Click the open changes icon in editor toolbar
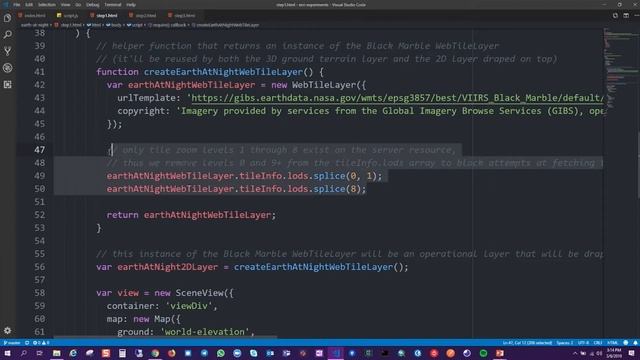The image size is (640, 360). (615, 16)
